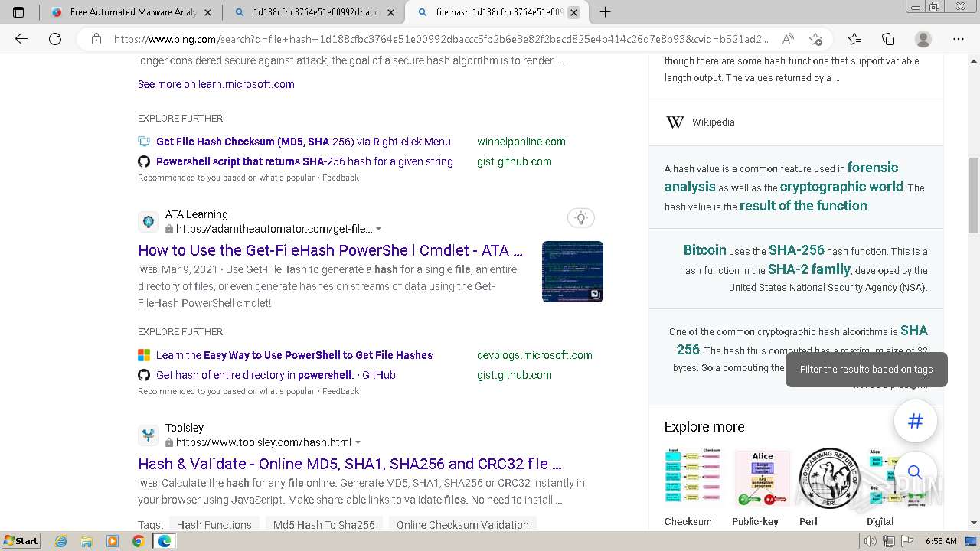Open the profile avatar icon

923,39
